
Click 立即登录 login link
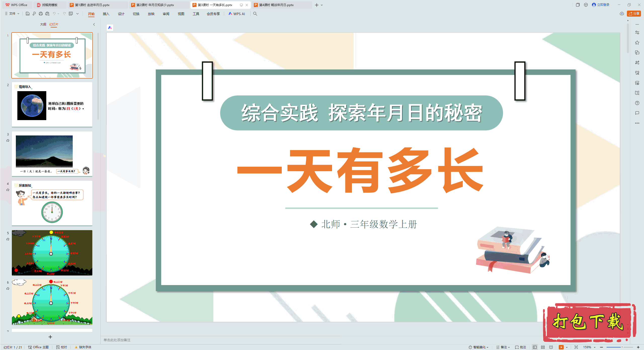[603, 5]
